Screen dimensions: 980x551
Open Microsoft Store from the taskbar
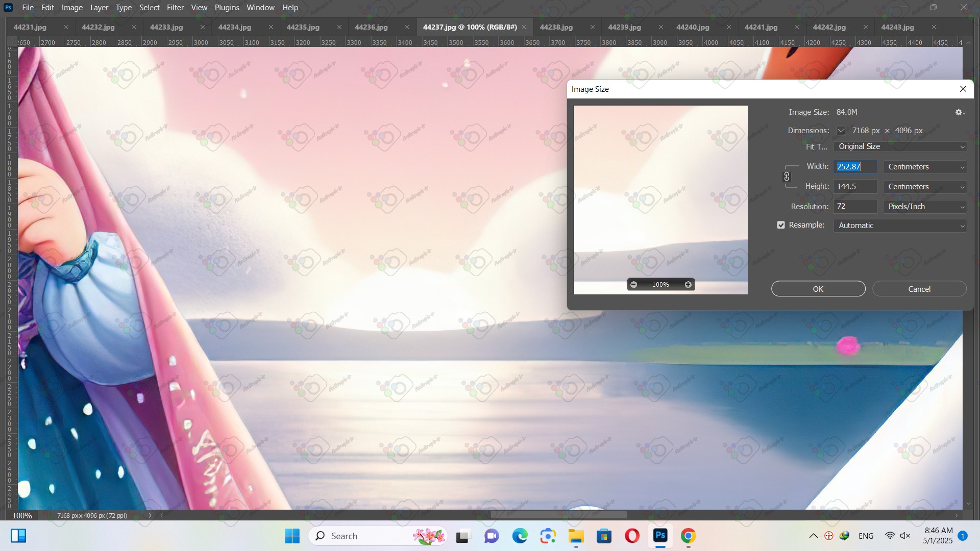[x=604, y=536]
